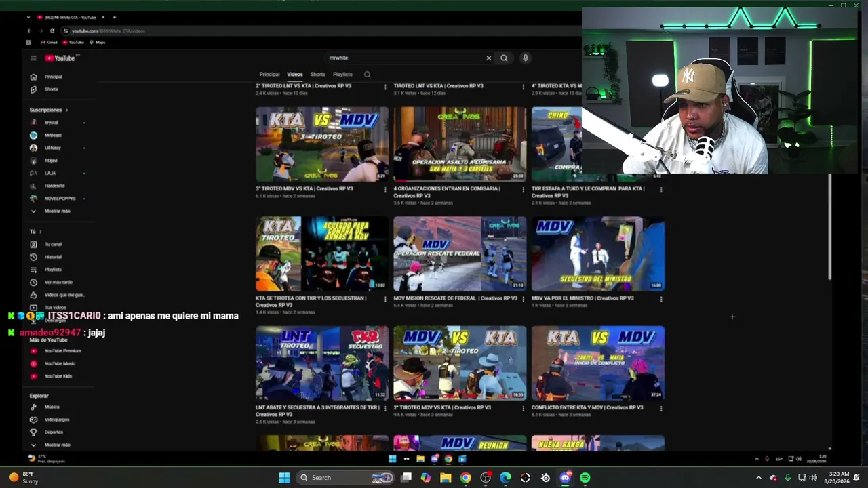
Task: Expand Explorar with Mostrar más
Action: 57,445
